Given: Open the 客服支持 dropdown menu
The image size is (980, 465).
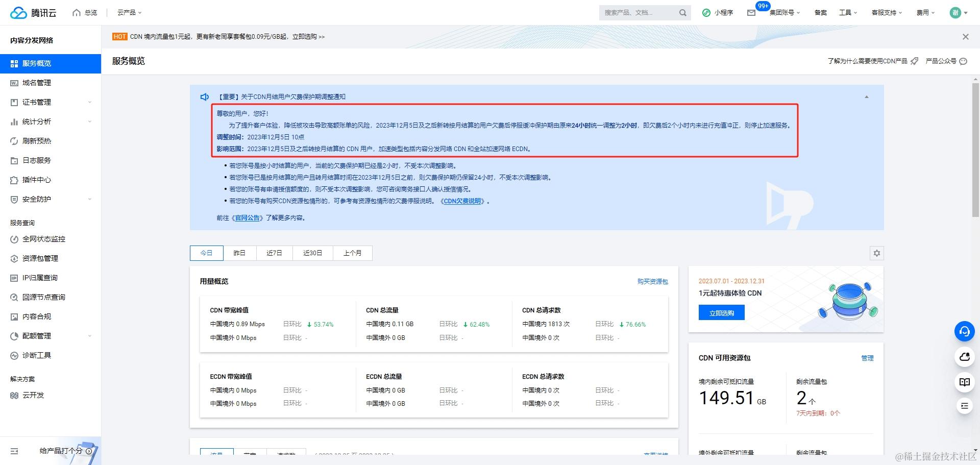Looking at the screenshot, I should click(x=887, y=13).
